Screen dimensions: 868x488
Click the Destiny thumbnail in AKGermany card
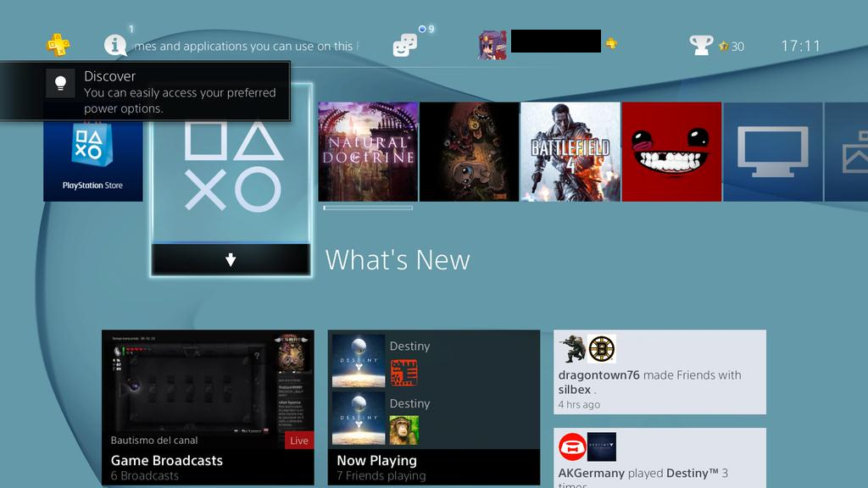[602, 447]
